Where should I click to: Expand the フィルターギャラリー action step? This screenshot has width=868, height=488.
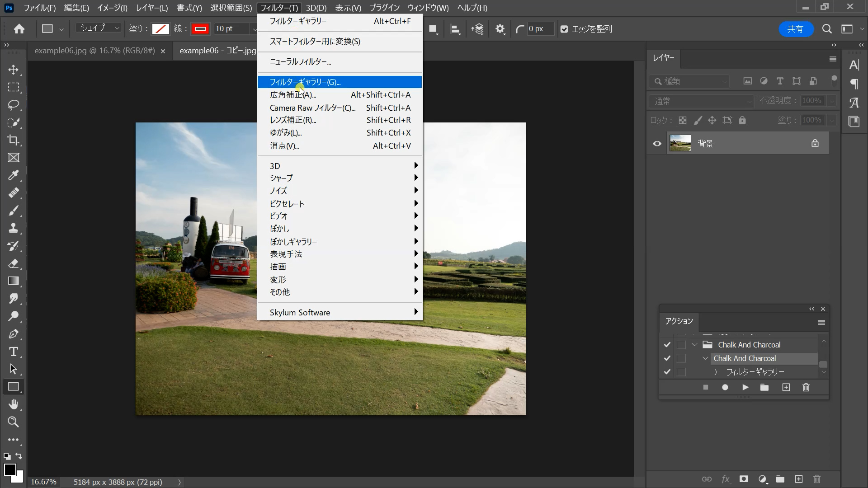pyautogui.click(x=716, y=372)
